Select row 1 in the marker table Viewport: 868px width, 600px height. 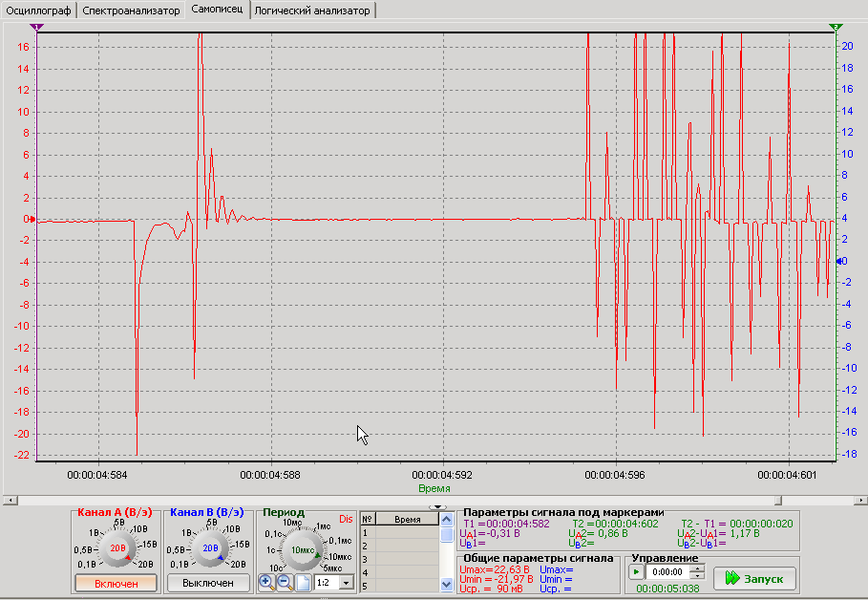pyautogui.click(x=400, y=533)
